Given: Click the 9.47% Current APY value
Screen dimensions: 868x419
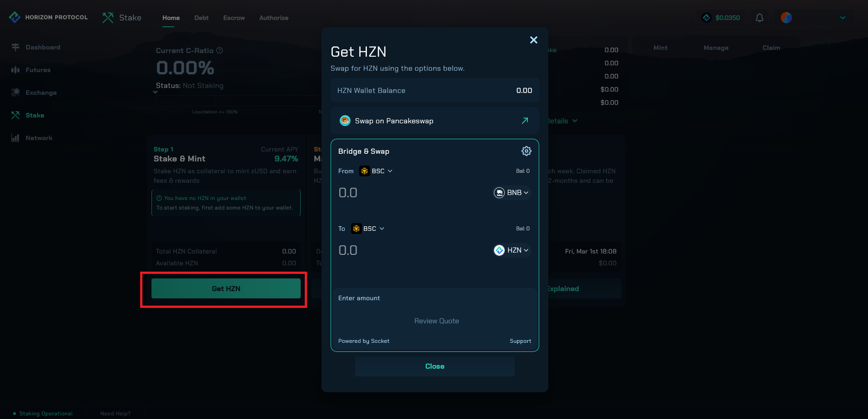Looking at the screenshot, I should click(x=286, y=159).
